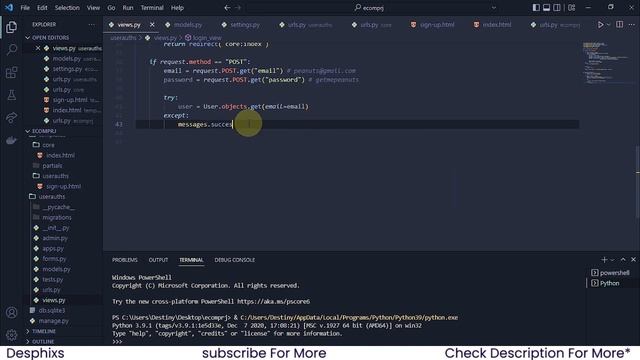Open the Terminal menu
Image resolution: width=640 pixels, height=360 pixels.
tap(152, 8)
